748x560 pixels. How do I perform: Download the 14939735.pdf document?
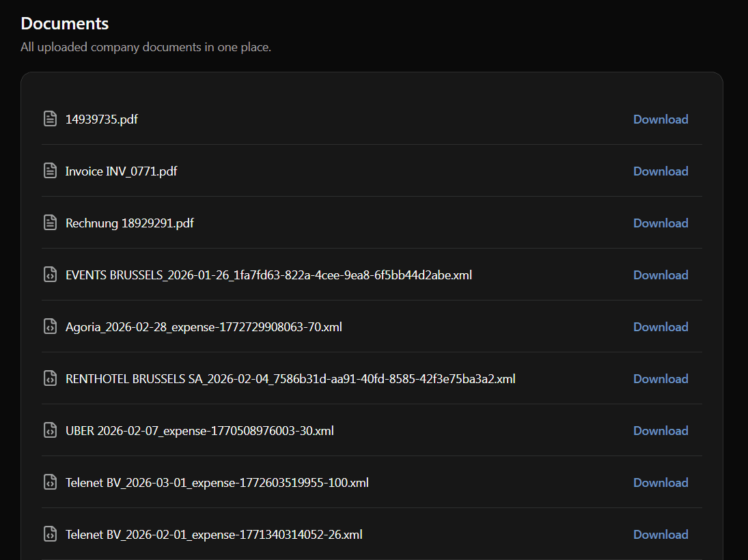[660, 119]
